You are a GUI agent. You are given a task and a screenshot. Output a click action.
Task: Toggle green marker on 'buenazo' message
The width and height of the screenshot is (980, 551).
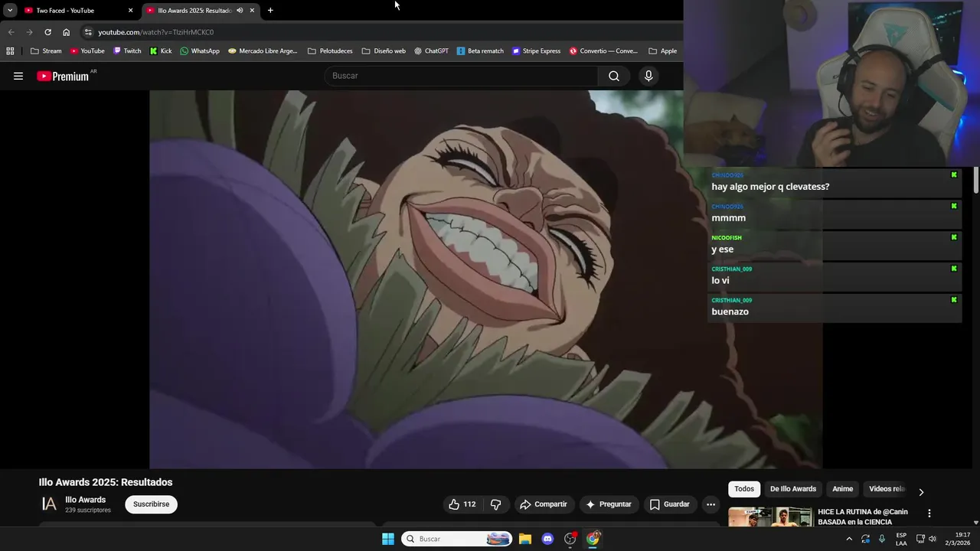954,300
